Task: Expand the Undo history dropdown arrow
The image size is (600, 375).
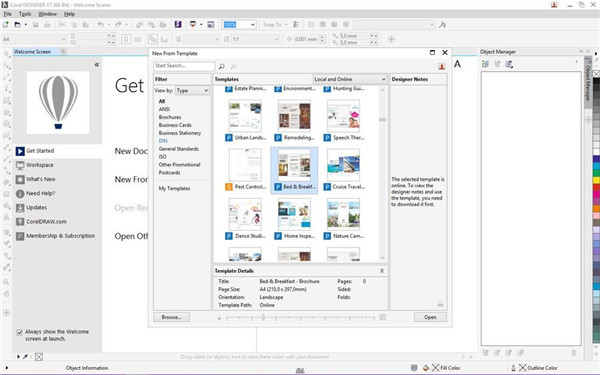Action: [x=109, y=24]
